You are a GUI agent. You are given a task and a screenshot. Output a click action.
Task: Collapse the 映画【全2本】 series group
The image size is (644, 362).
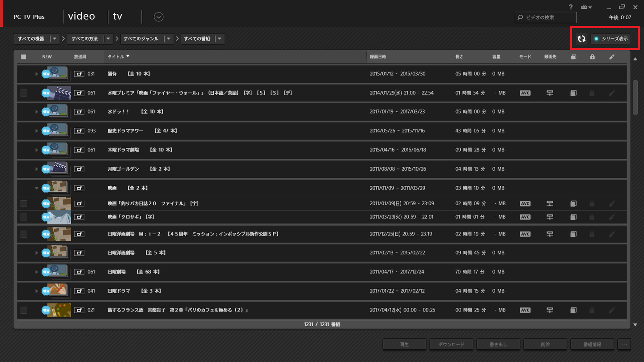point(37,188)
